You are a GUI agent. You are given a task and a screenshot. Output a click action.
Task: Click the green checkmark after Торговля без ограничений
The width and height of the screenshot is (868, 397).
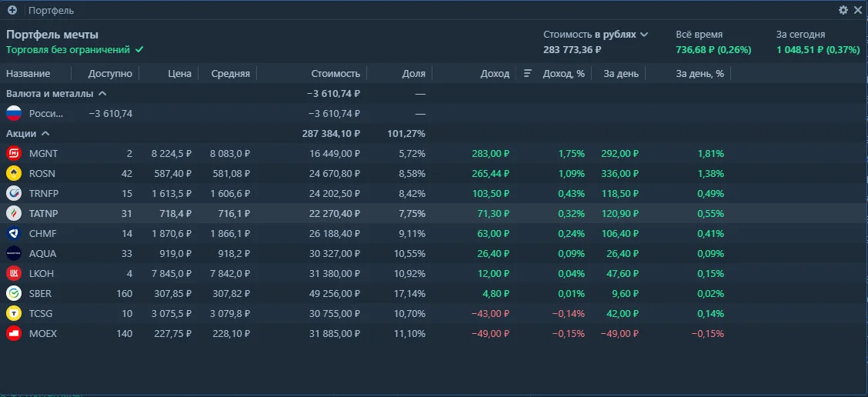[139, 49]
